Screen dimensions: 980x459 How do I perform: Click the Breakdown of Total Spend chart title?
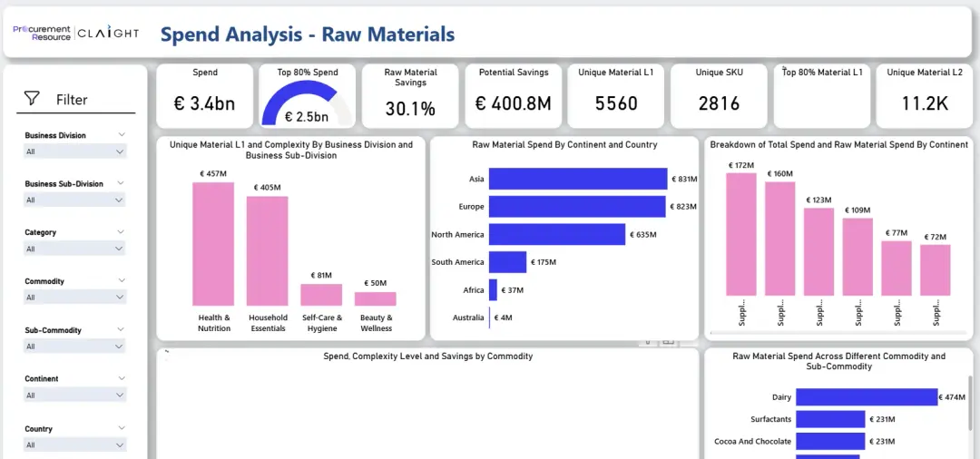(838, 144)
